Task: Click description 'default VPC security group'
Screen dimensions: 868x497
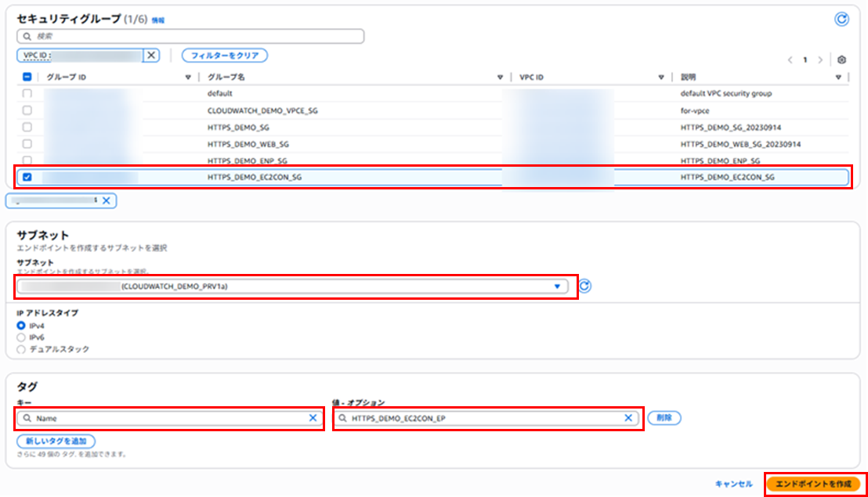Action: point(725,93)
